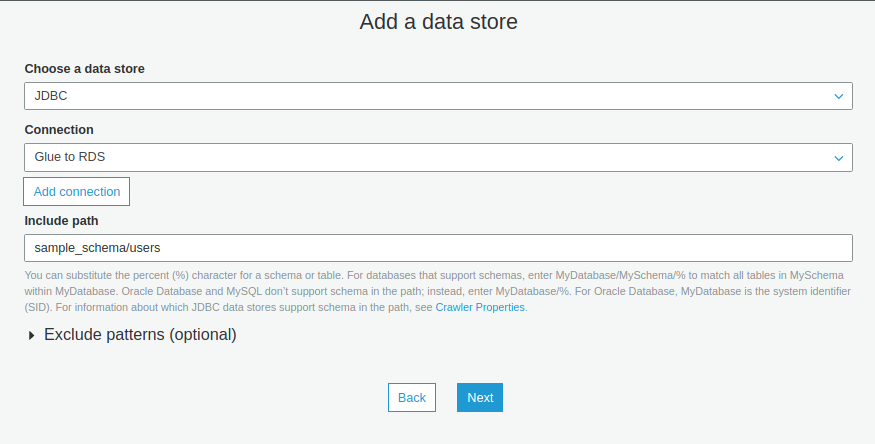The image size is (875, 444).
Task: Click the chevron arrow in the JDBC dropdown
Action: pos(838,96)
